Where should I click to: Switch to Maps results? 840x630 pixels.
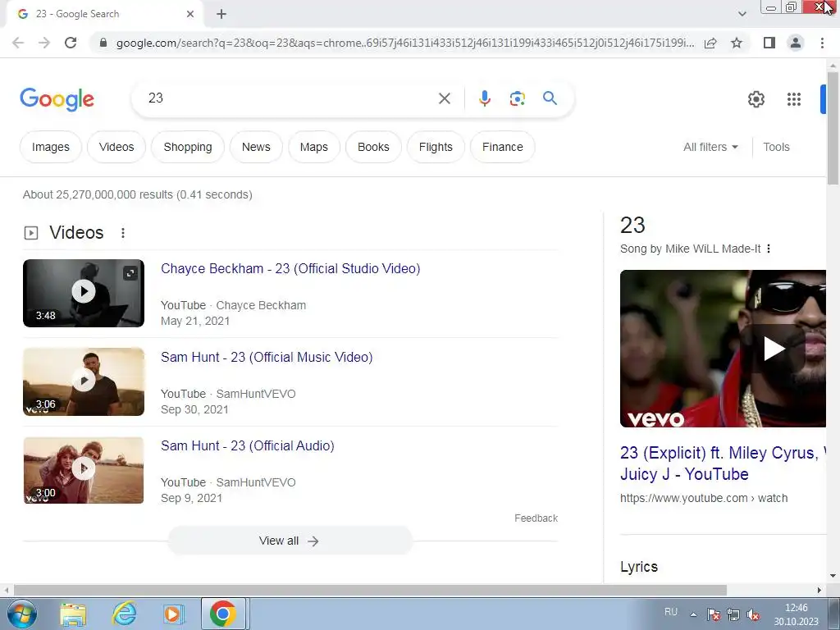tap(314, 147)
